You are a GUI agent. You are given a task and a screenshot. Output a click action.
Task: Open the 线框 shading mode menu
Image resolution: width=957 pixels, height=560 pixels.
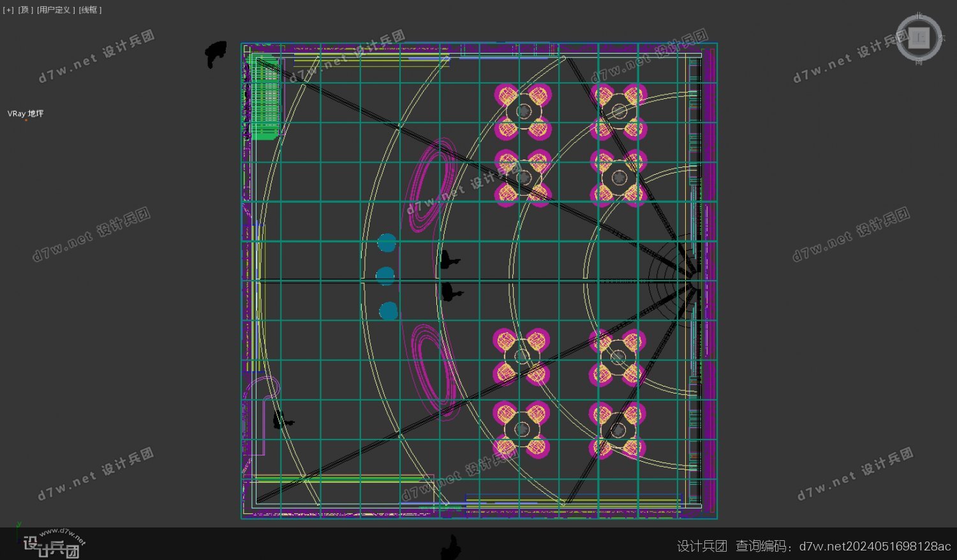[x=90, y=10]
